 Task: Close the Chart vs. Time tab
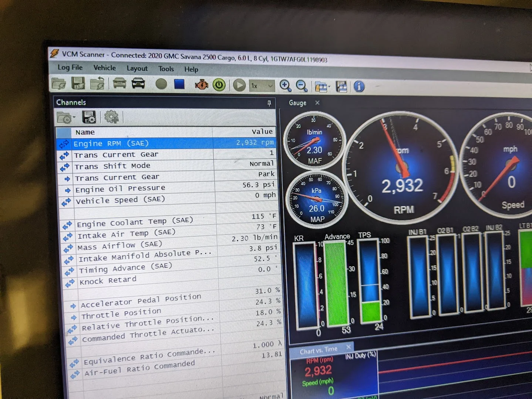[348, 347]
